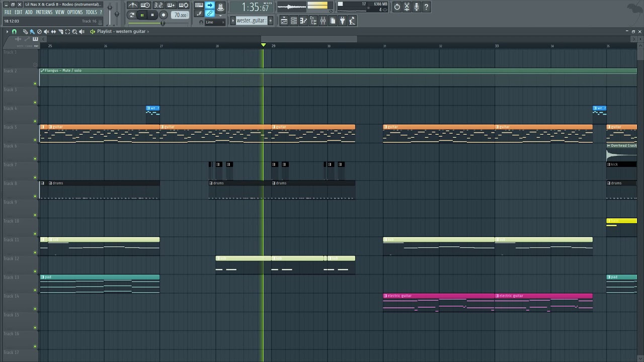Open the Line snap dropdown
644x362 pixels.
click(216, 22)
